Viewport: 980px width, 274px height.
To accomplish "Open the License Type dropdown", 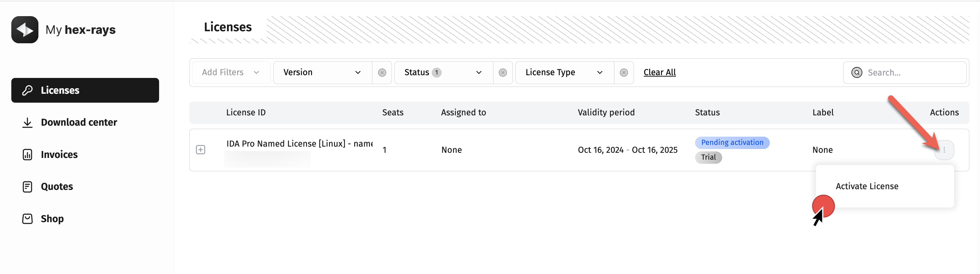I will [x=564, y=72].
